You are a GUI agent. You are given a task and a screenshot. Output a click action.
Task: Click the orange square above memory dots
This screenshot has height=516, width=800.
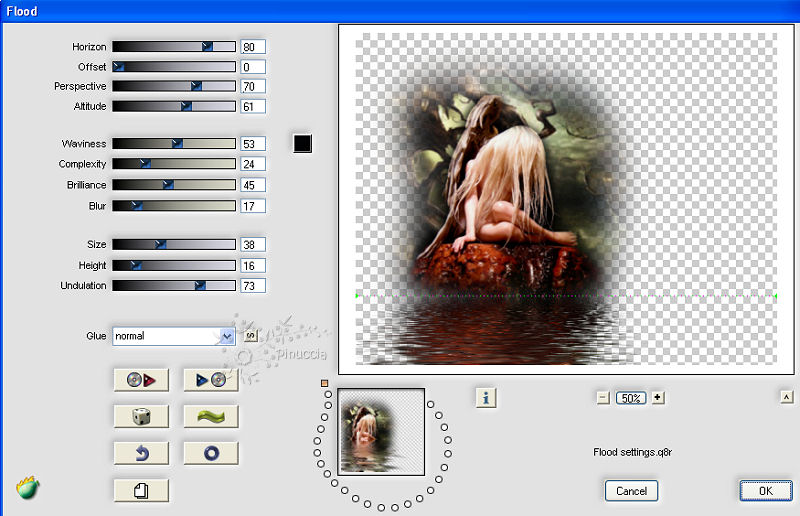click(x=324, y=383)
